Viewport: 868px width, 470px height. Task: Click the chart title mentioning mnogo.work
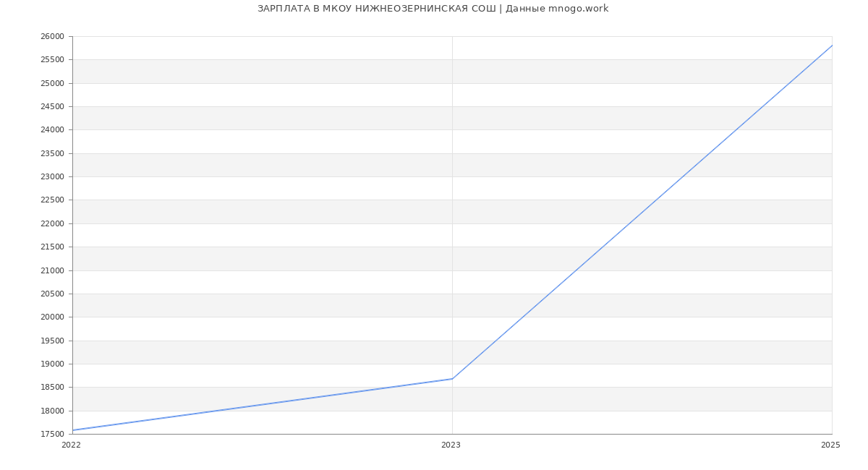point(433,9)
